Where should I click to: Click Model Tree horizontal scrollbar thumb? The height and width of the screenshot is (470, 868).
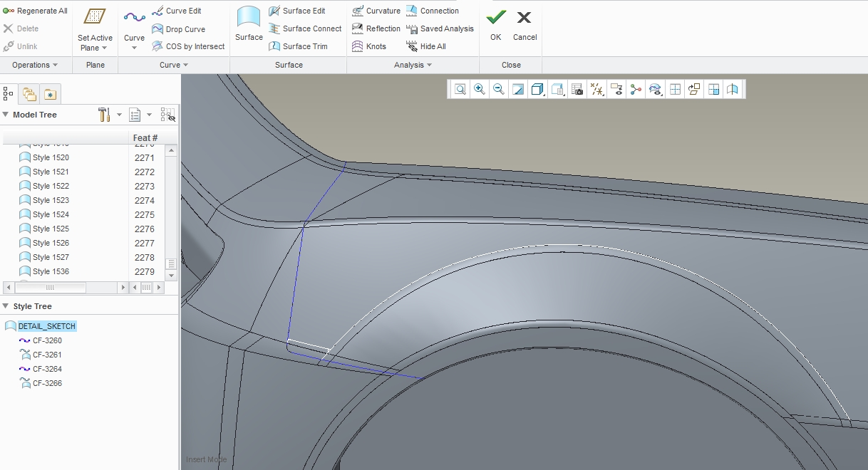[x=50, y=288]
